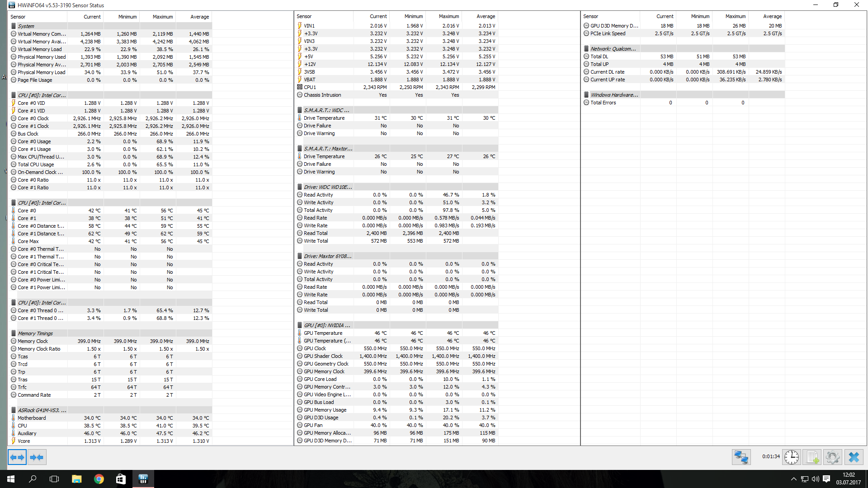Image resolution: width=868 pixels, height=488 pixels.
Task: Click the remote network monitoring icon
Action: coord(741,457)
